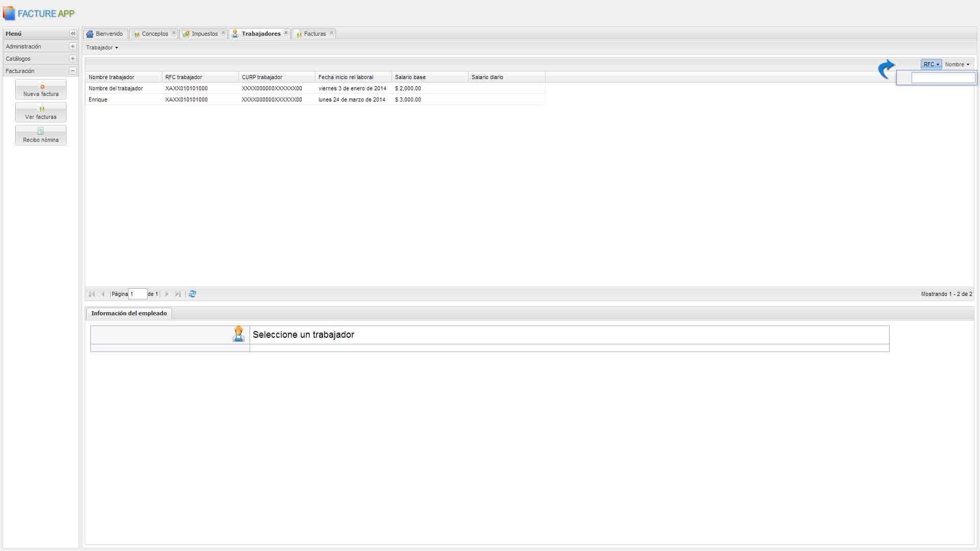Open Ver facturas from the sidebar
Viewport: 980px width, 551px height.
(41, 113)
